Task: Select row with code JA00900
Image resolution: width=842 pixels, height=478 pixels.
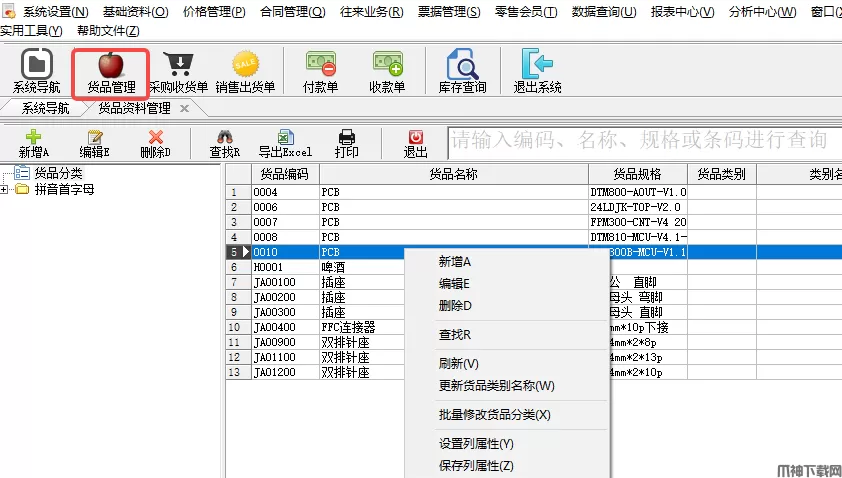Action: (534, 342)
